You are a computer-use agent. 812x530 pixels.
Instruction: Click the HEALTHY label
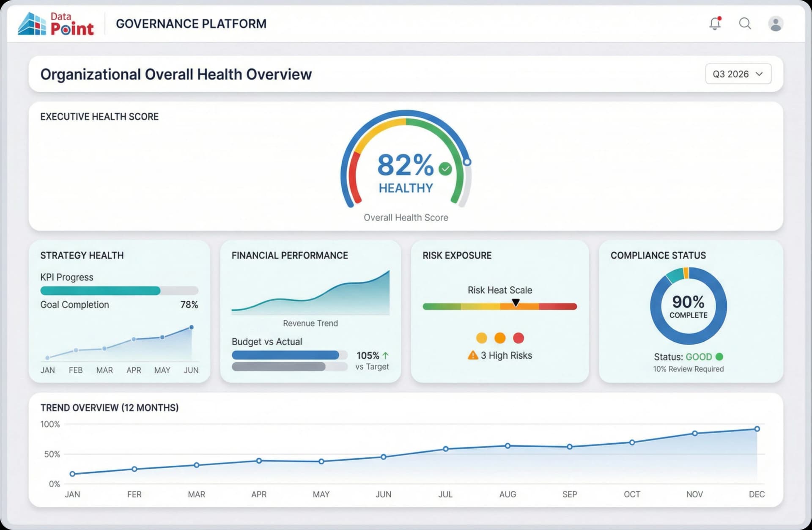pos(406,188)
